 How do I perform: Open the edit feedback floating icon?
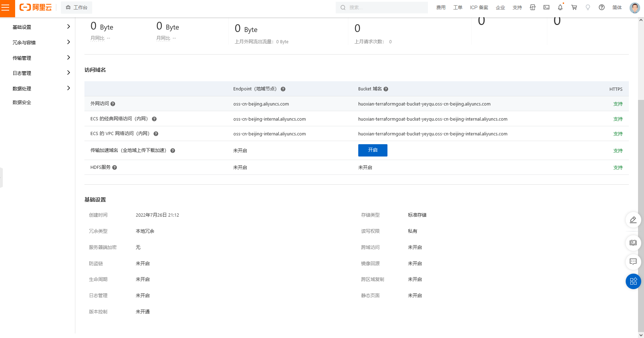point(633,220)
